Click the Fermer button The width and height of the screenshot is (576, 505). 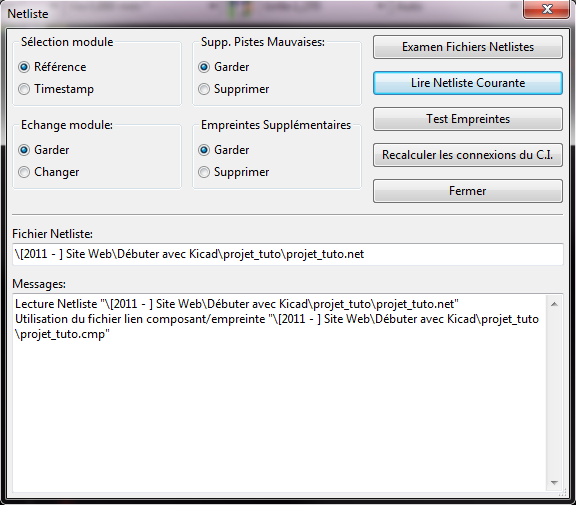(x=468, y=191)
